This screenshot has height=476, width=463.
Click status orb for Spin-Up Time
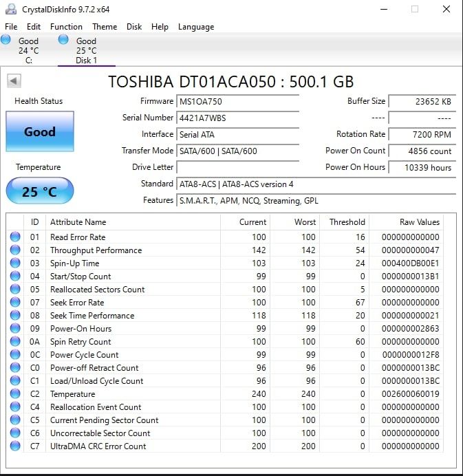pos(15,263)
